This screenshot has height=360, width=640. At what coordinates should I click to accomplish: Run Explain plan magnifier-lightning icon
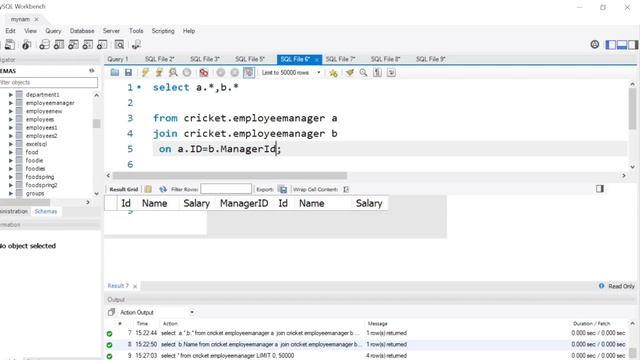(173, 73)
